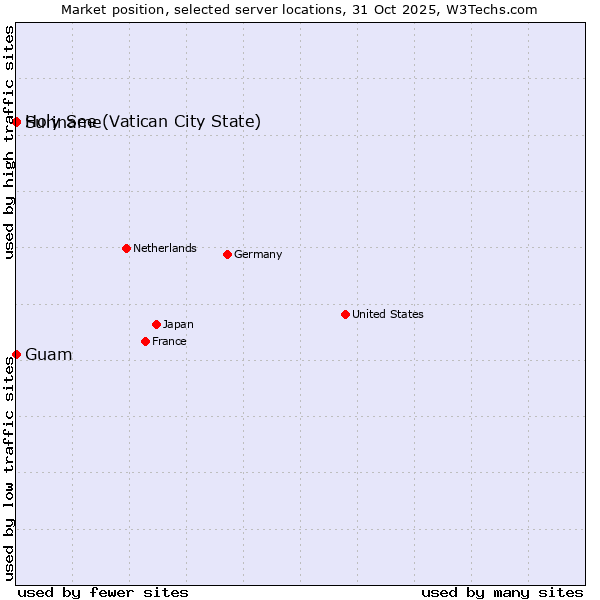Click the W3Techs.com text in the title
This screenshot has width=600, height=600.
pyautogui.click(x=492, y=9)
